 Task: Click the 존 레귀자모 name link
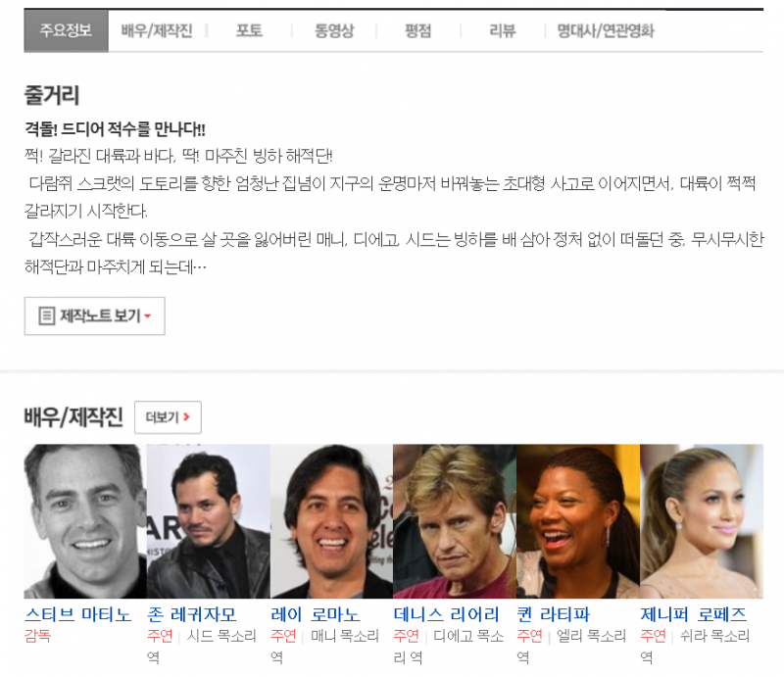pyautogui.click(x=192, y=614)
